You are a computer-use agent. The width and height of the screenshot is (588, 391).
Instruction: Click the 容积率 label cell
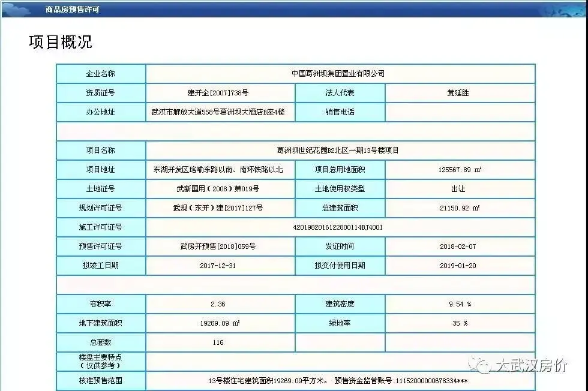tap(101, 303)
